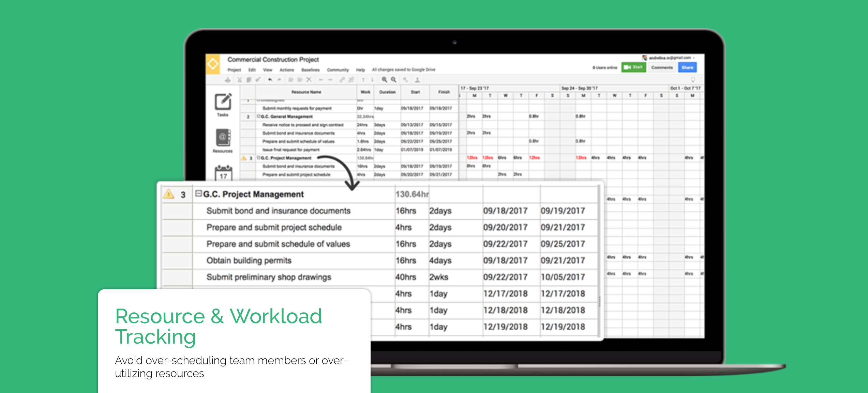
Task: Click the Finish column header
Action: coord(444,92)
